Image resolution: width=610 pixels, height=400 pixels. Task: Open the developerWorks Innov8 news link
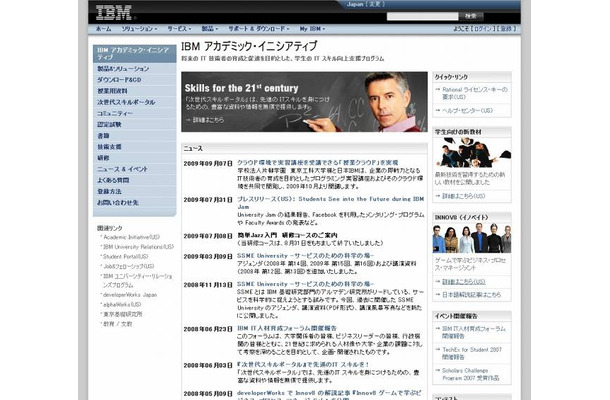(329, 393)
